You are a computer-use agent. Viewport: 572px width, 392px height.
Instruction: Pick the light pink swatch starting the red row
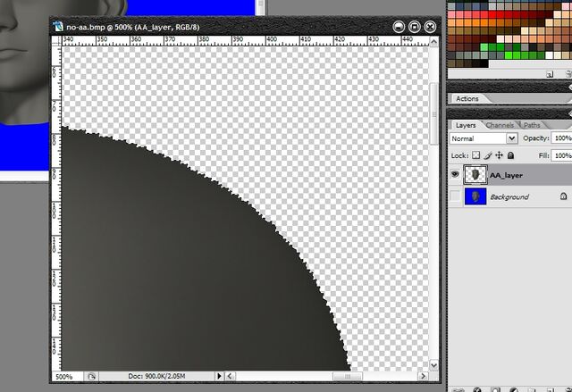click(x=451, y=14)
